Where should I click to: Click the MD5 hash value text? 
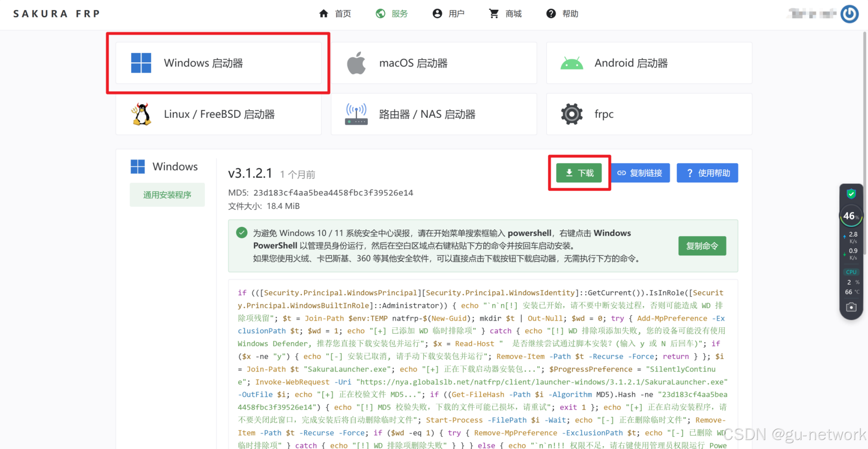click(x=333, y=193)
